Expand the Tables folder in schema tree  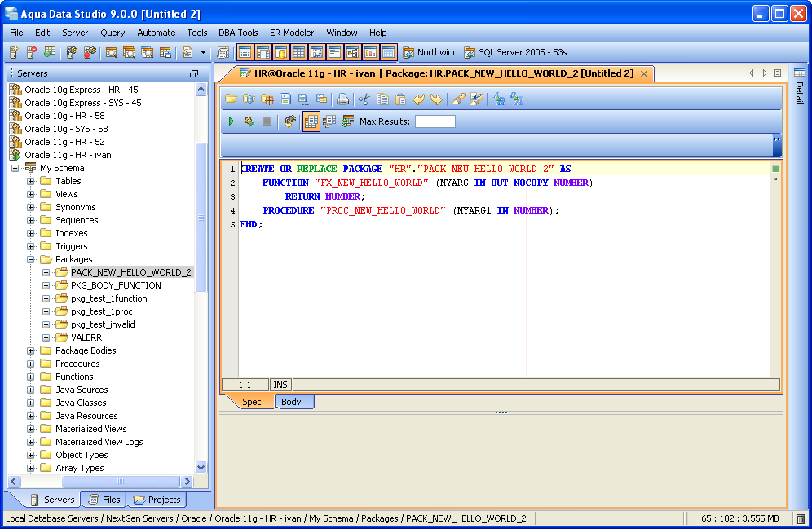coord(31,181)
